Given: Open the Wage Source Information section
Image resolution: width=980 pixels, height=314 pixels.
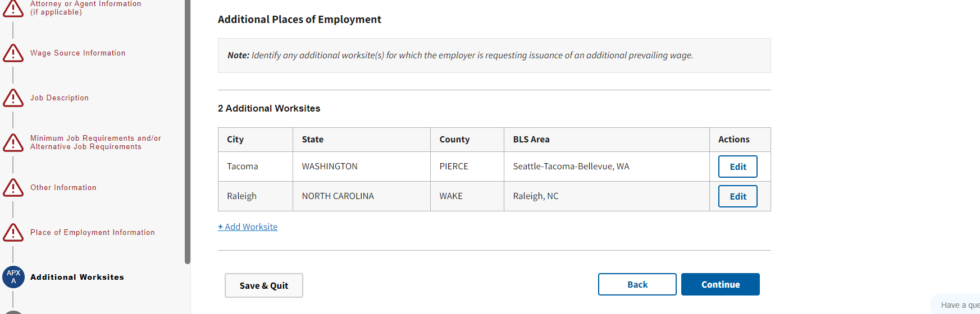Looking at the screenshot, I should click(x=78, y=53).
